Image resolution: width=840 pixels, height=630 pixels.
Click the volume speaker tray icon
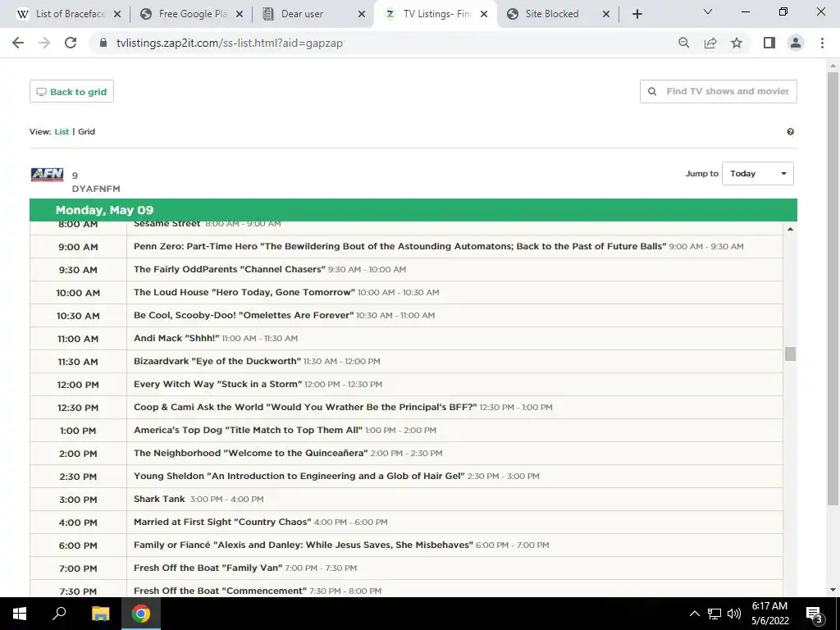(x=734, y=614)
